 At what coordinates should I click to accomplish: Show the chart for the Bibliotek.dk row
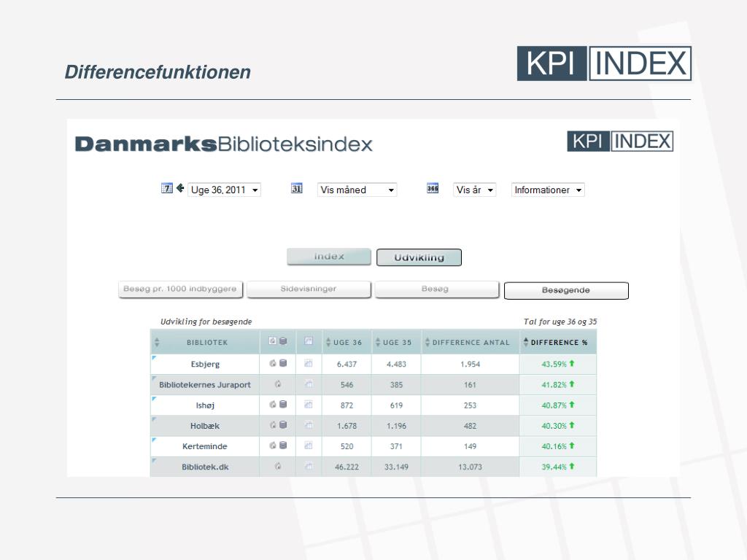coord(309,467)
